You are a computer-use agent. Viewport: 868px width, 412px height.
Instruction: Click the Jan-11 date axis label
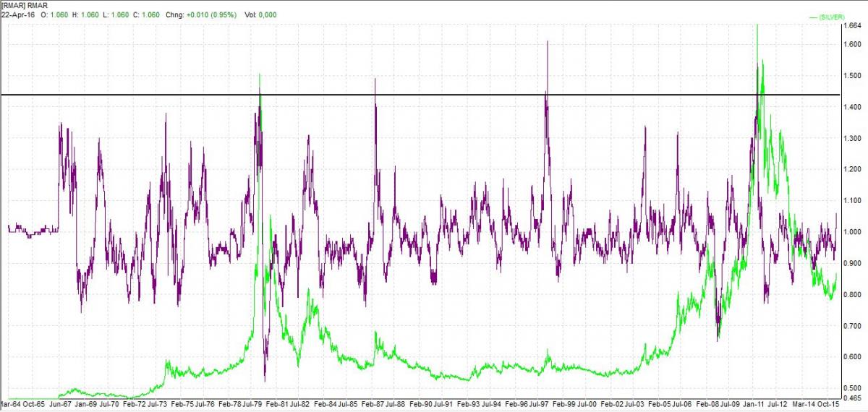click(x=756, y=405)
